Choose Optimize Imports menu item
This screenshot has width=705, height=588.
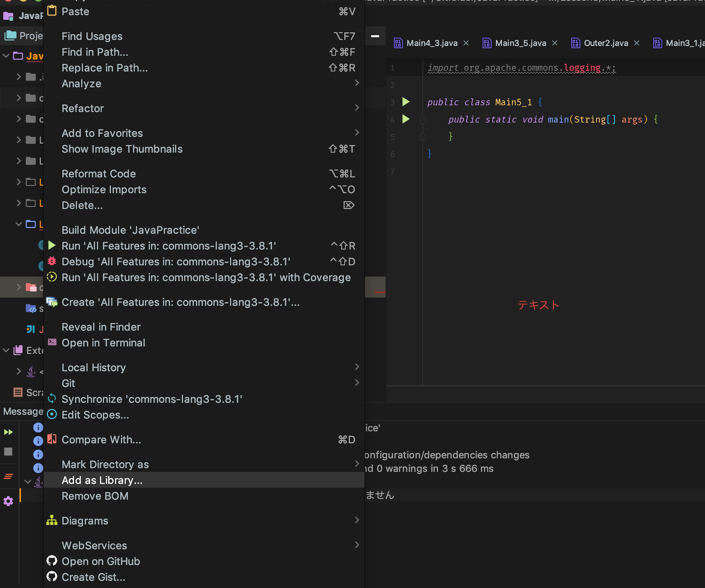click(204, 189)
